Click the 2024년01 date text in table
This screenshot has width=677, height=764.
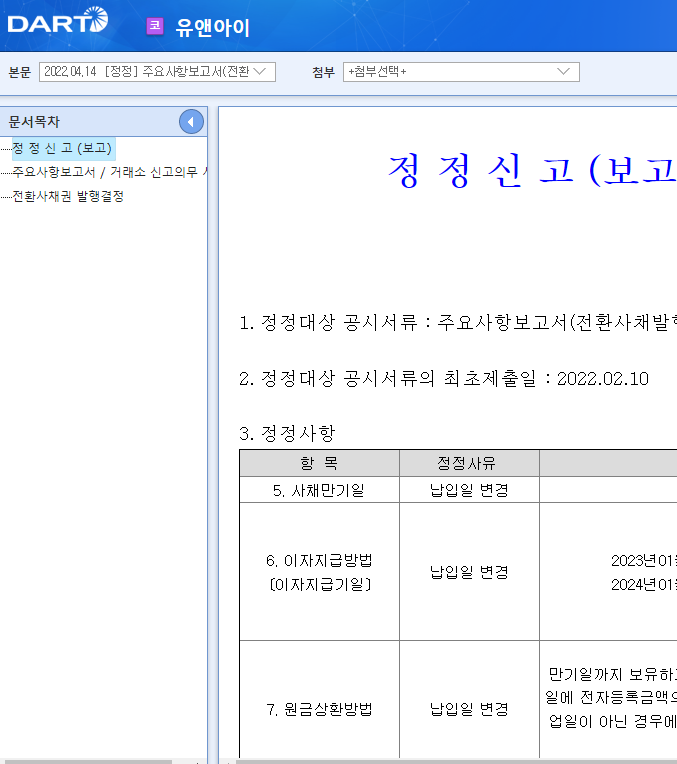tap(644, 584)
